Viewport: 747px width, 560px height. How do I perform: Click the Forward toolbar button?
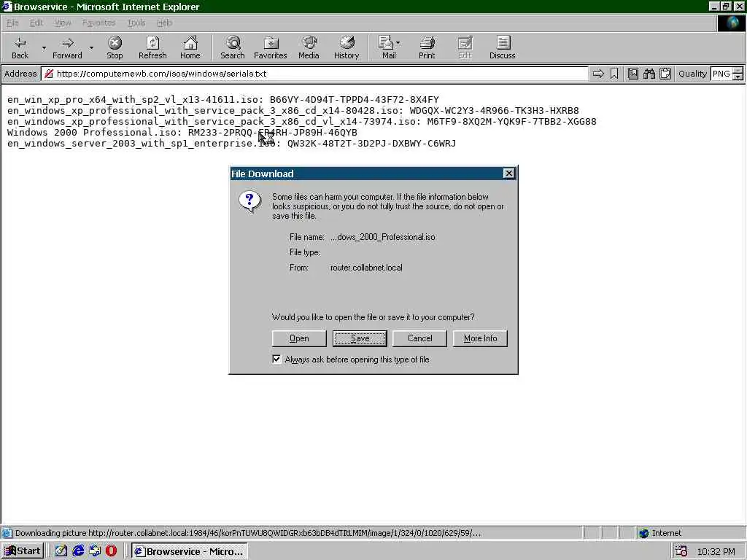click(x=67, y=47)
